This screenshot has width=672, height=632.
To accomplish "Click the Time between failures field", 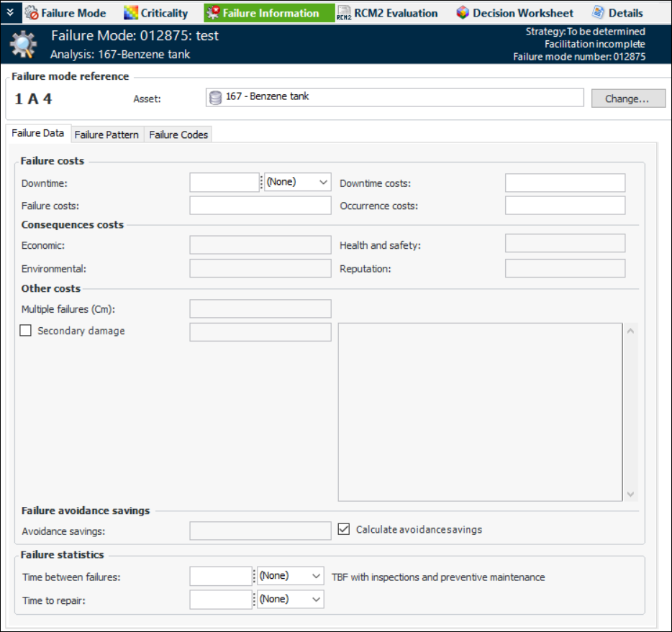I will [221, 577].
